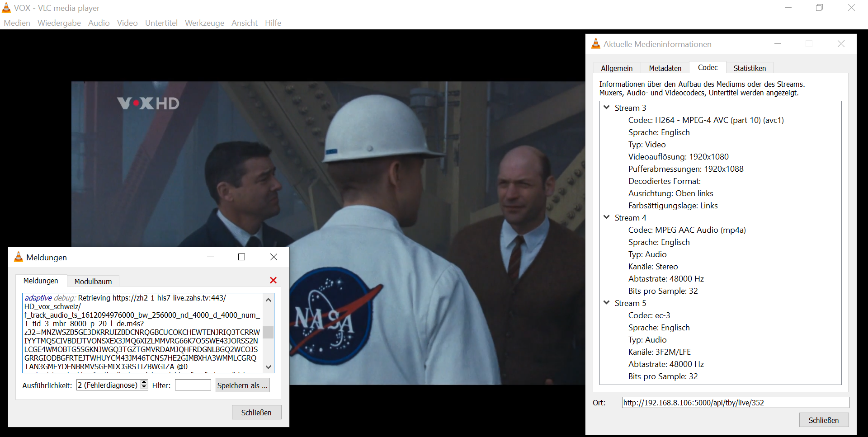Select 'Kanäle: Stereo' row
The height and width of the screenshot is (437, 868).
tap(653, 267)
